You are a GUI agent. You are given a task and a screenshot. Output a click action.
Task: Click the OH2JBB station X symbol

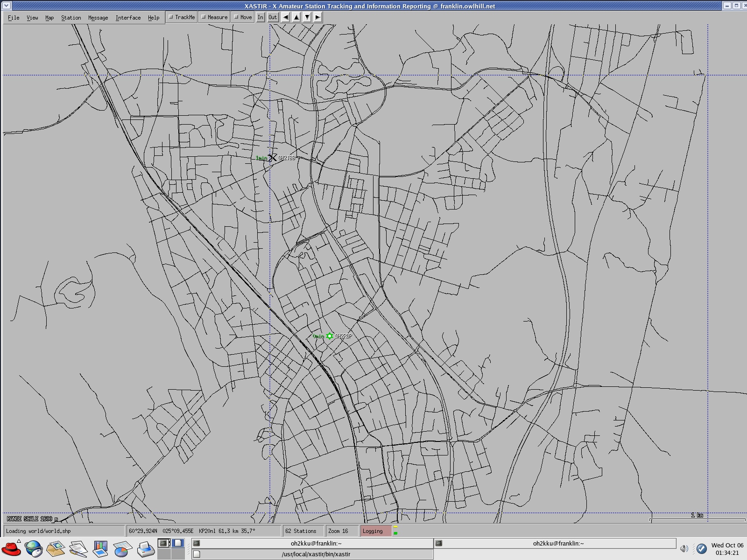point(273,158)
